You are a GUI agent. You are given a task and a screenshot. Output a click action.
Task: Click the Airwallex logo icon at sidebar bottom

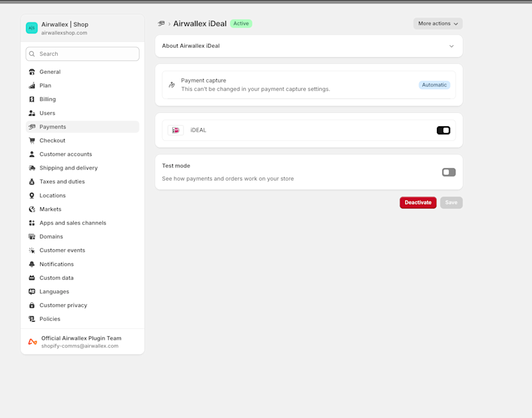33,342
